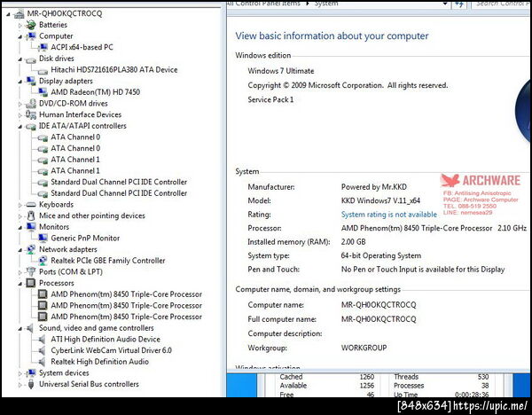Click the IDE ATA/ATAPI controllers icon
532x415 pixels.
[x=31, y=127]
